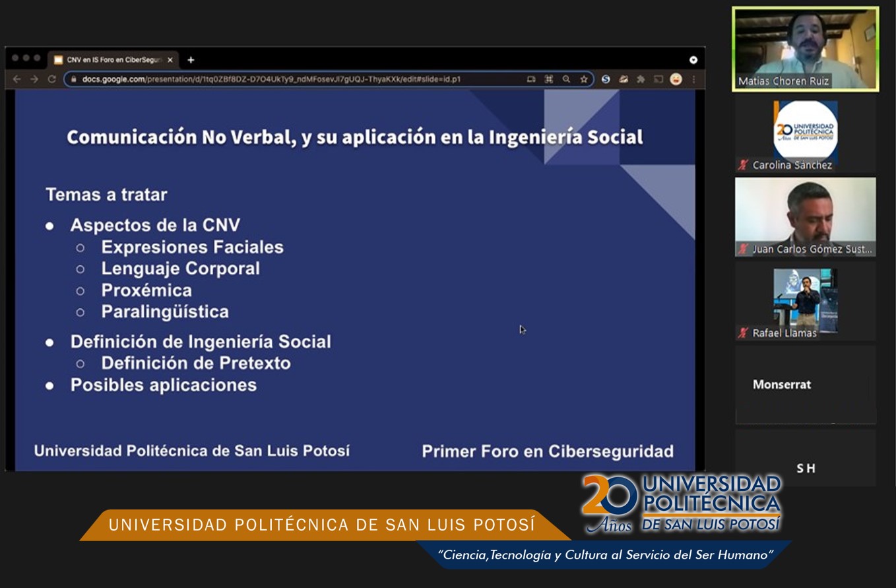Click the browser back arrow
The height and width of the screenshot is (588, 896).
17,79
